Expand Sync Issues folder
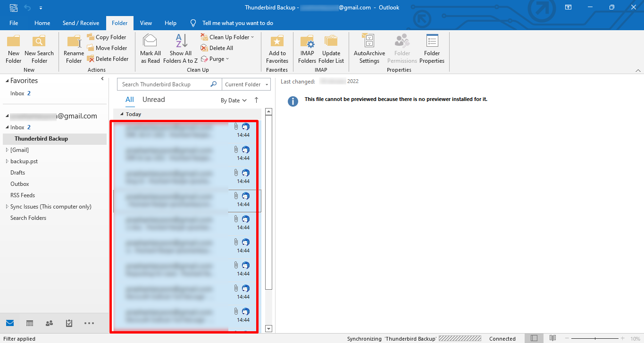Screen dimensions: 644x343 pyautogui.click(x=7, y=207)
